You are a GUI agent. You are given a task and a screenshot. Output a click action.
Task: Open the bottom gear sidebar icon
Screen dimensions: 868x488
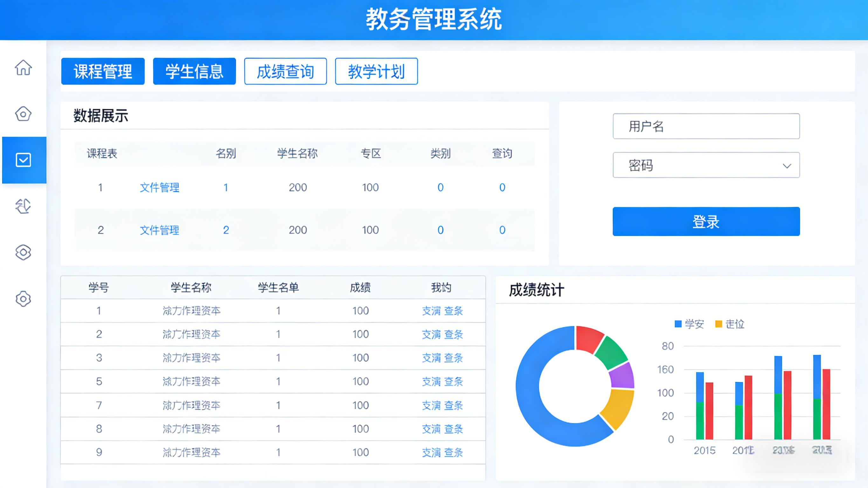coord(23,299)
